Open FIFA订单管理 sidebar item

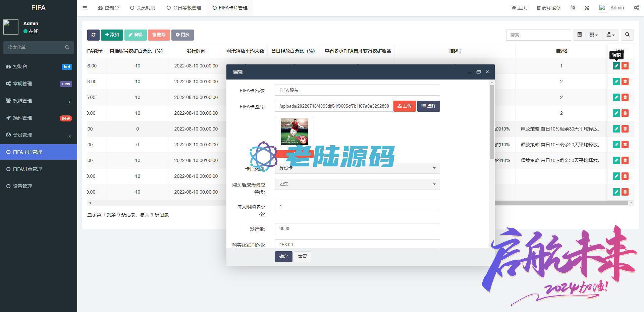click(x=39, y=169)
